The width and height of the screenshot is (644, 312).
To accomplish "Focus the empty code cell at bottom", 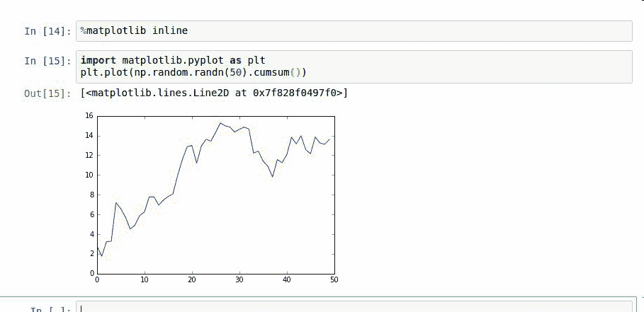I will [354, 308].
